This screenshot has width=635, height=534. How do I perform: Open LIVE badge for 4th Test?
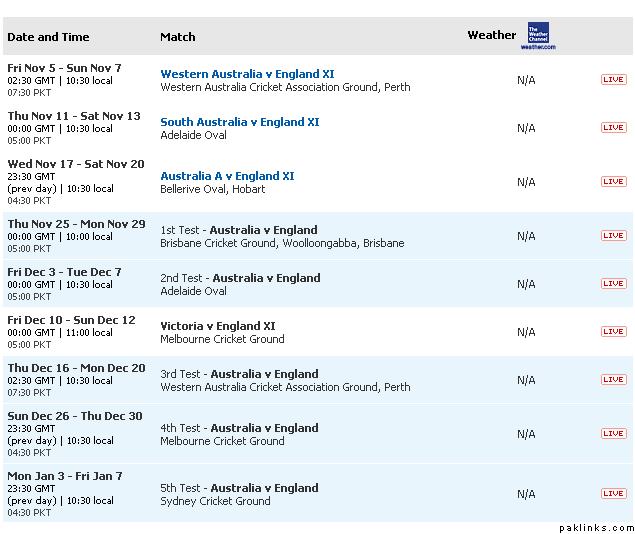(x=613, y=434)
